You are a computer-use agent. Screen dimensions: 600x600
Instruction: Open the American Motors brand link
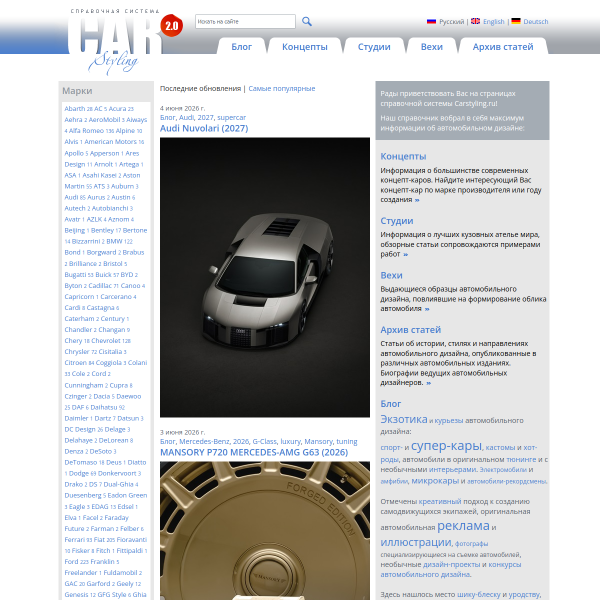111,142
